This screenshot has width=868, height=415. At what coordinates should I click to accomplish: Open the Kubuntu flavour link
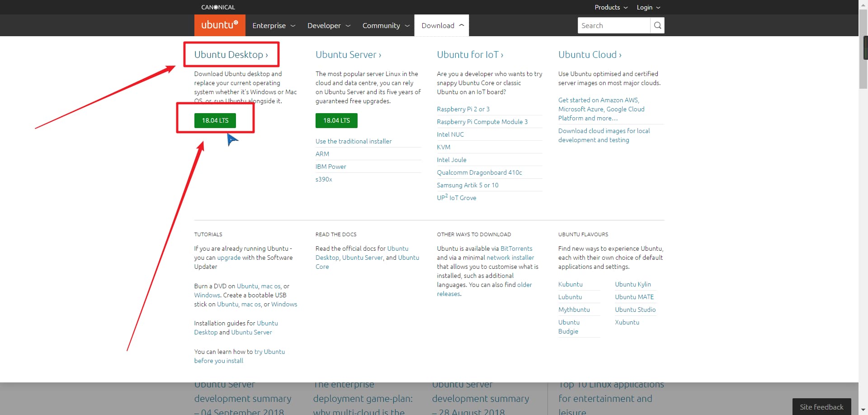571,284
